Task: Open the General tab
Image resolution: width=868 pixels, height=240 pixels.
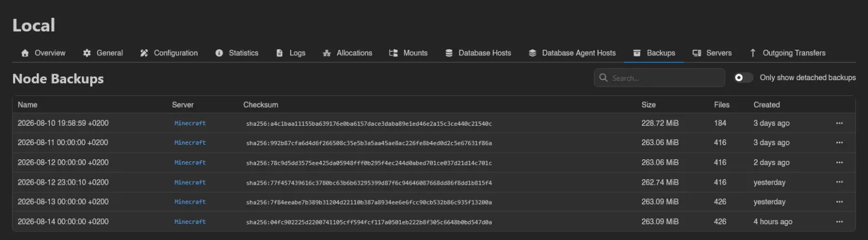Action: [x=103, y=53]
